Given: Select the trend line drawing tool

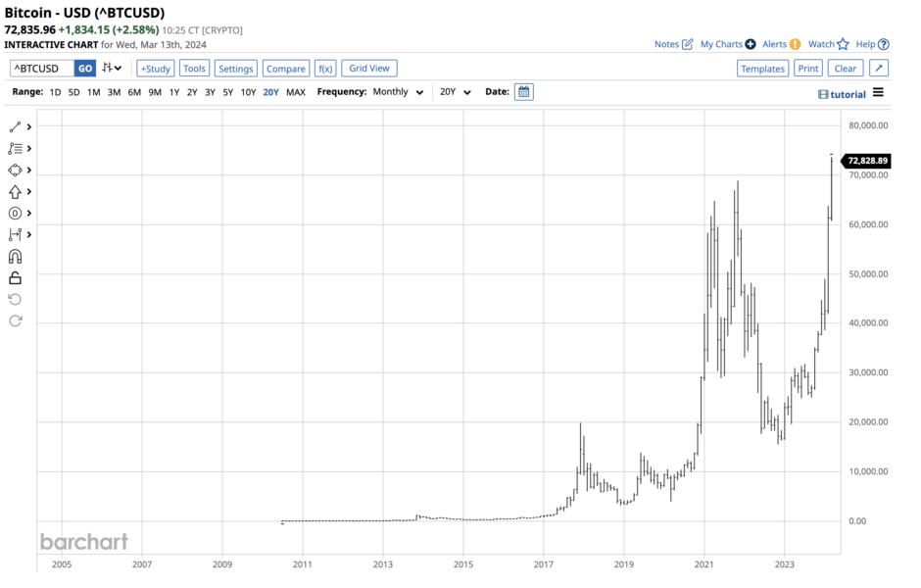Looking at the screenshot, I should pyautogui.click(x=15, y=126).
